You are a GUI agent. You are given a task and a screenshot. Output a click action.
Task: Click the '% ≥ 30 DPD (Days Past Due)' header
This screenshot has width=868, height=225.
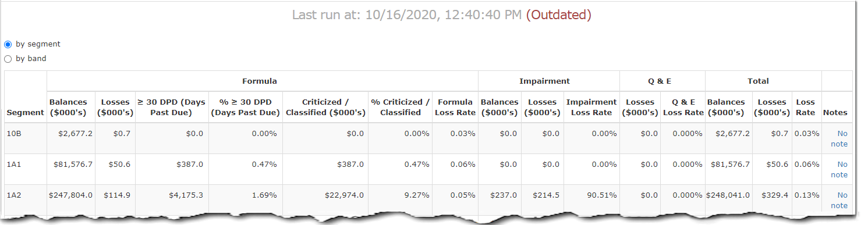coord(246,107)
